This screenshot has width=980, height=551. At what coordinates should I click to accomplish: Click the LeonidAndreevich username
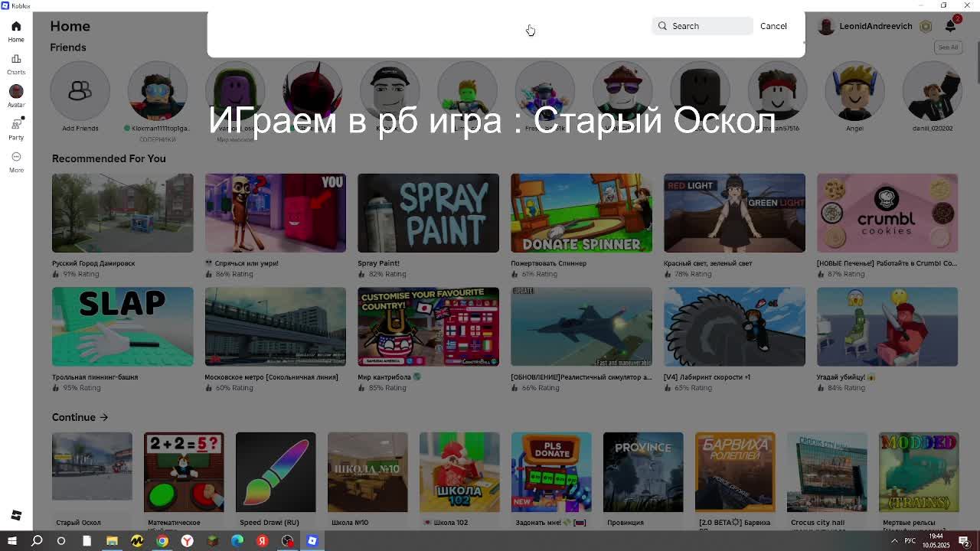click(x=875, y=26)
